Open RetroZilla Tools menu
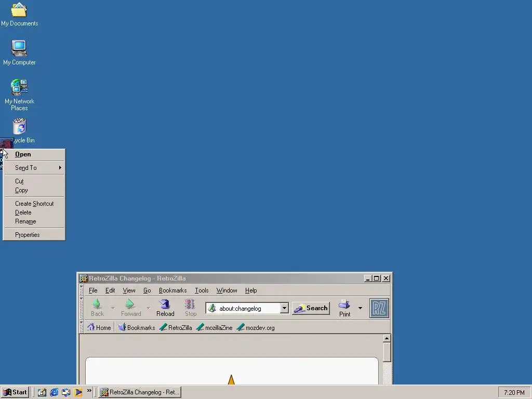 coord(202,290)
